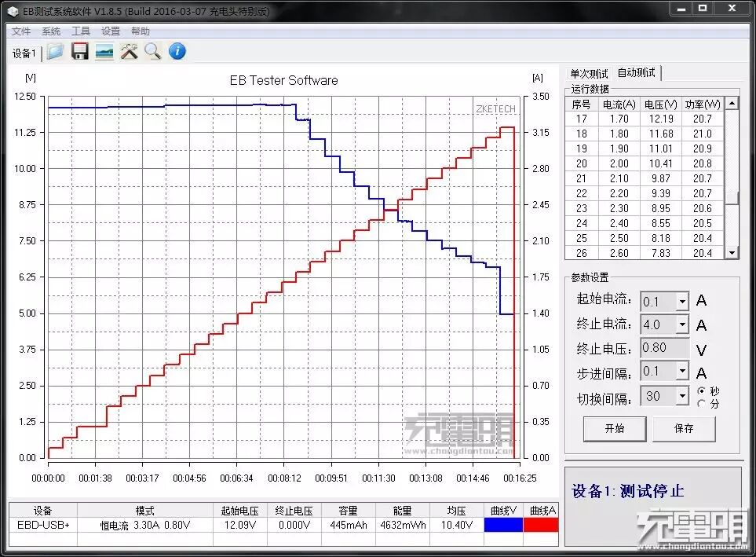Open file with the folder toolbar icon
The image size is (756, 557).
[56, 51]
